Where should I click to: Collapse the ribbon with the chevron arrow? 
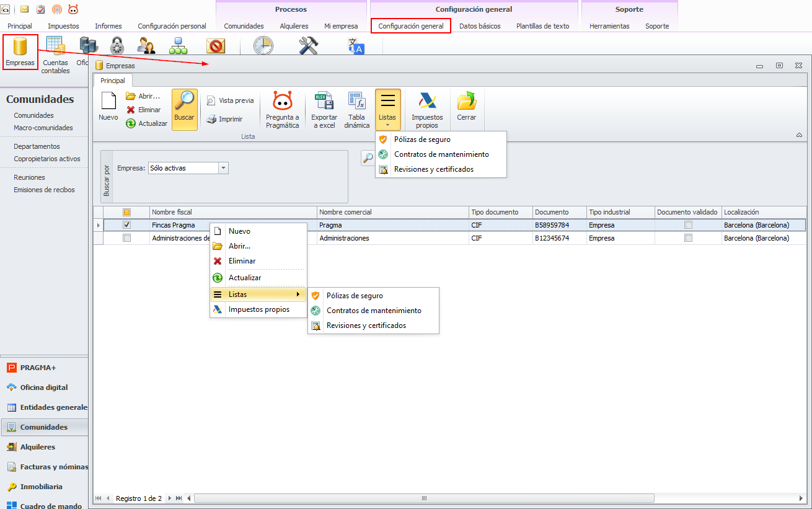click(799, 135)
